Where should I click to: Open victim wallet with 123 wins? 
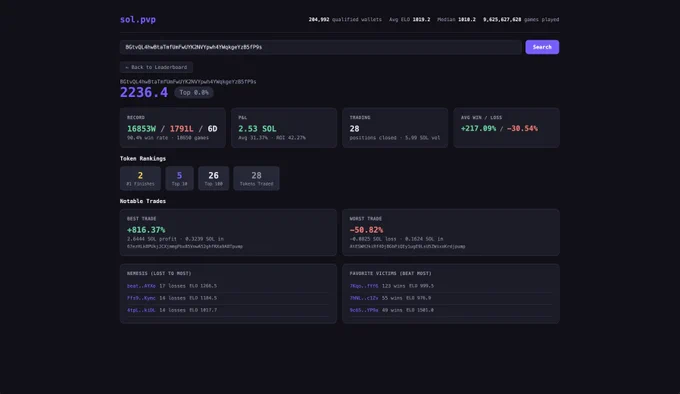364,286
